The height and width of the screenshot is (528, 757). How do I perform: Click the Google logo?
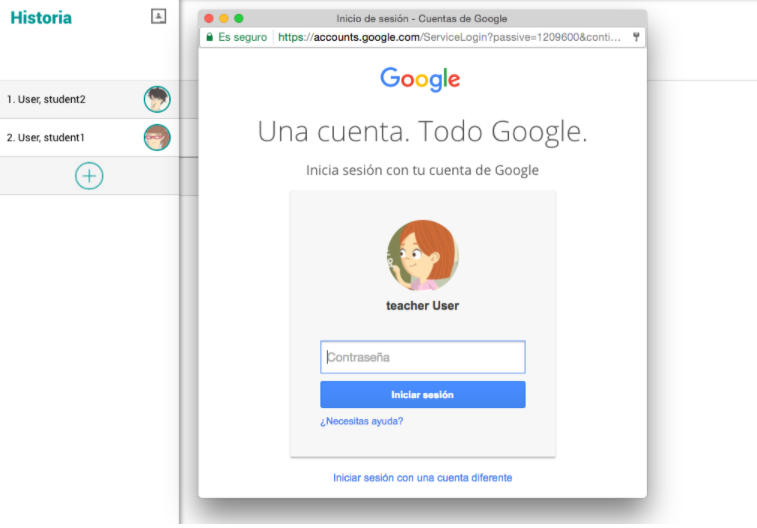point(420,79)
